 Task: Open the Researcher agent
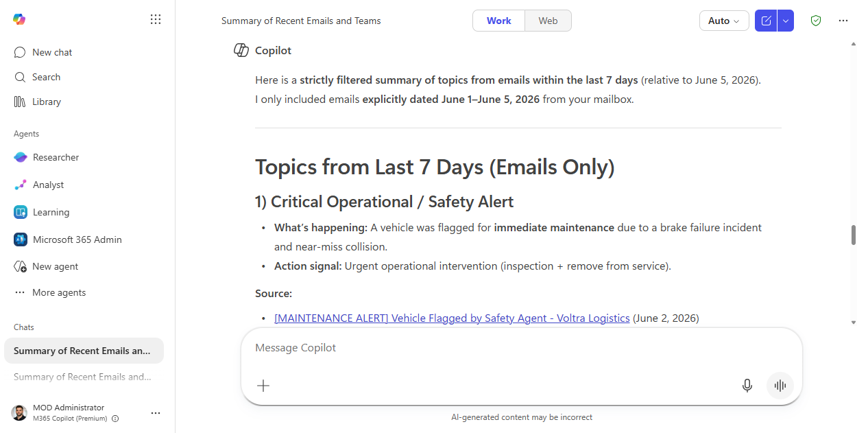[56, 157]
